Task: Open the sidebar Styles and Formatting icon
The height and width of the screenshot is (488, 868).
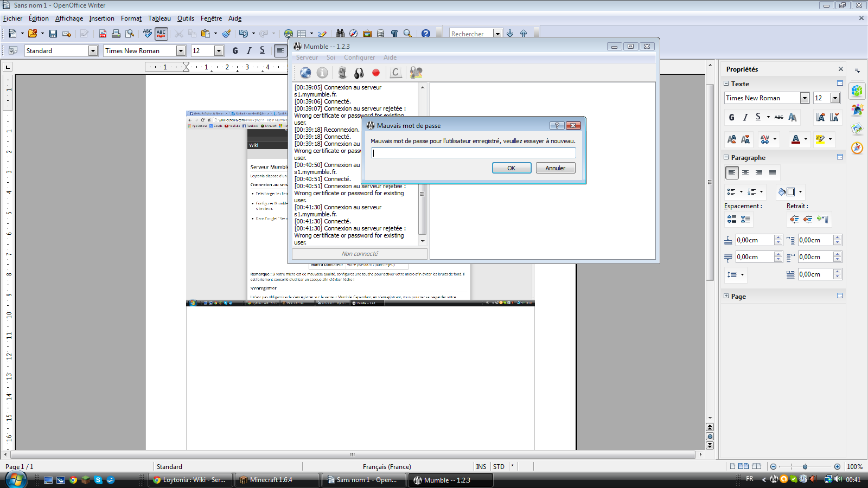Action: tap(857, 110)
